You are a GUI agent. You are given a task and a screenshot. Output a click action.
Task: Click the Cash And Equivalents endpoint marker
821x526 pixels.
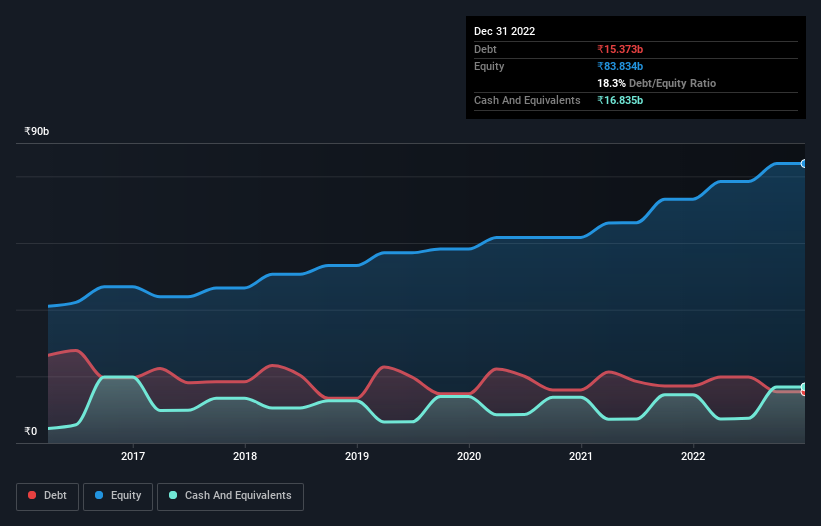[804, 387]
